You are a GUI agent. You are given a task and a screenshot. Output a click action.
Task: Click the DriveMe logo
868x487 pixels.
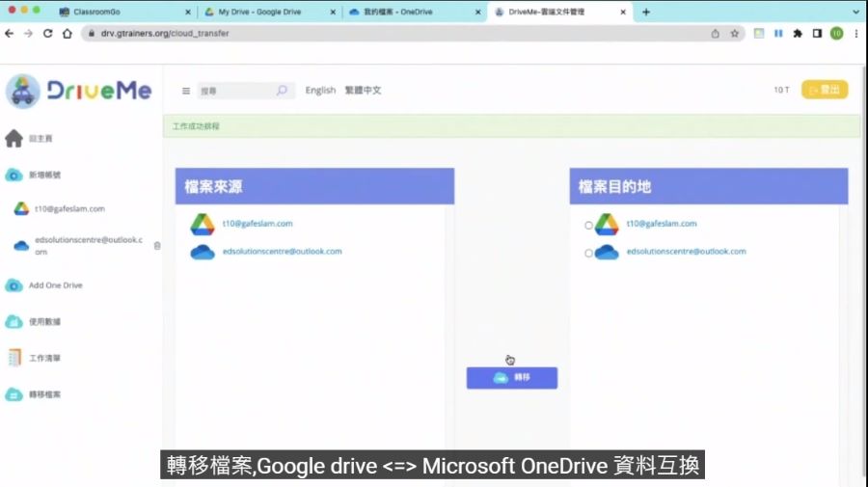tap(79, 91)
